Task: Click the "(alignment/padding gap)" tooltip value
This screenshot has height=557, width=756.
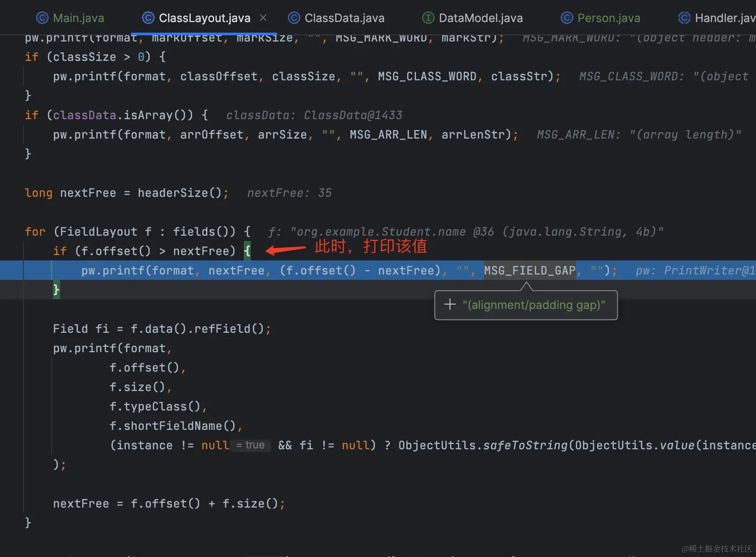Action: [x=534, y=305]
